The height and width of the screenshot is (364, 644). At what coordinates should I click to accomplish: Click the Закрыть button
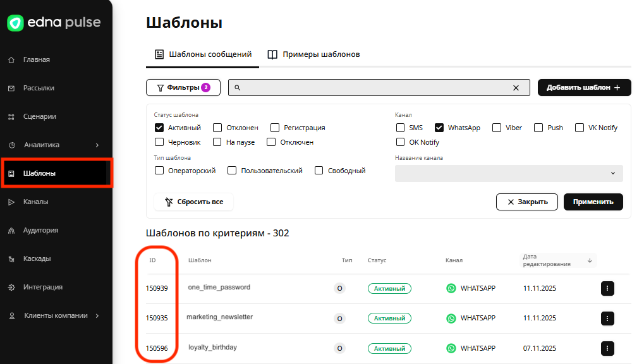(x=527, y=202)
